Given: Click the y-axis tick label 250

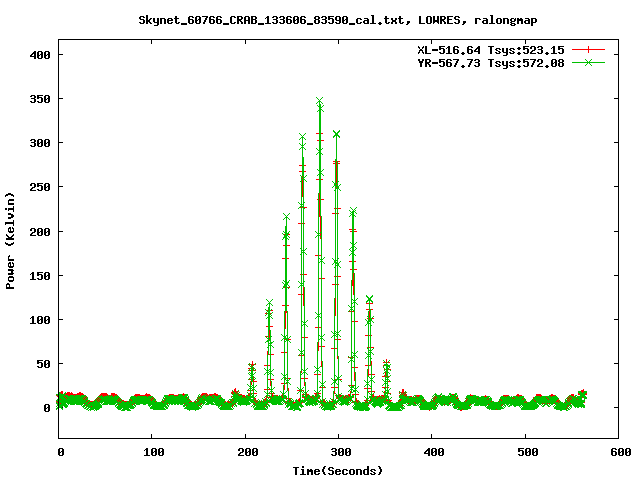Looking at the screenshot, I should [40, 187].
